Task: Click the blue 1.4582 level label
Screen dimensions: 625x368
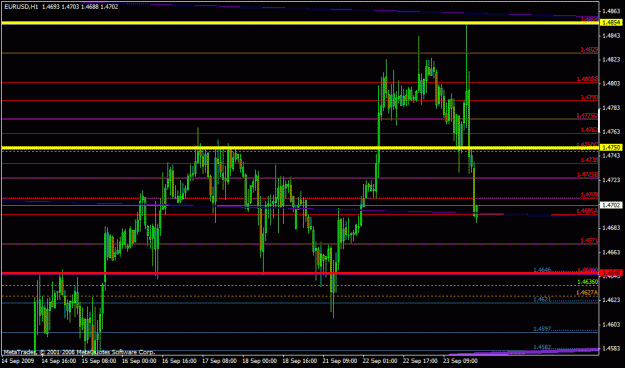Action: (542, 347)
